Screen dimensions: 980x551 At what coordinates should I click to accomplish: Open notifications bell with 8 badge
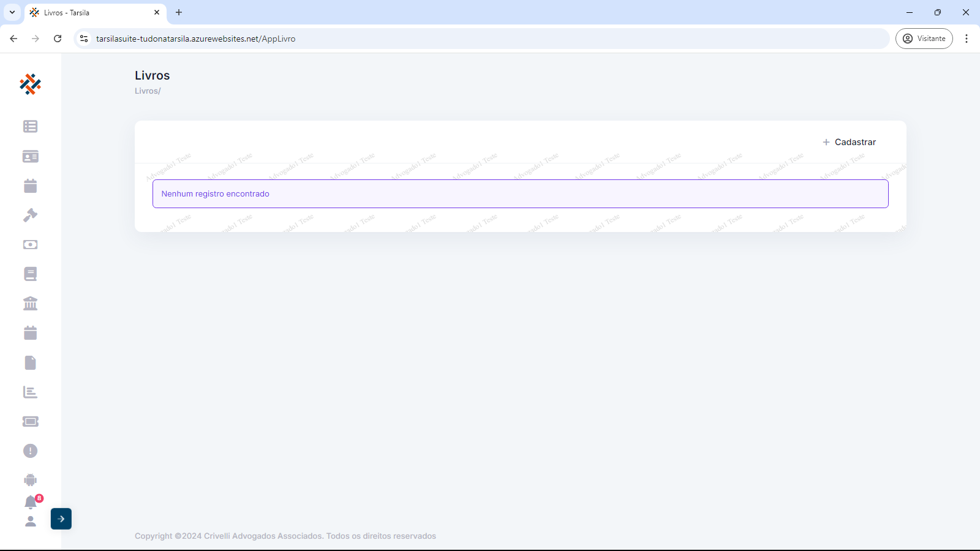(31, 503)
